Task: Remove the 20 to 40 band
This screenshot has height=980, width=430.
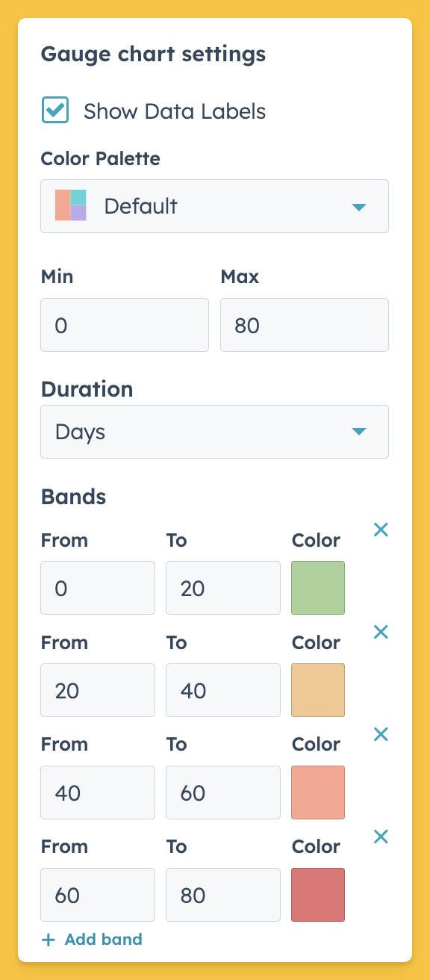Action: coord(381,632)
